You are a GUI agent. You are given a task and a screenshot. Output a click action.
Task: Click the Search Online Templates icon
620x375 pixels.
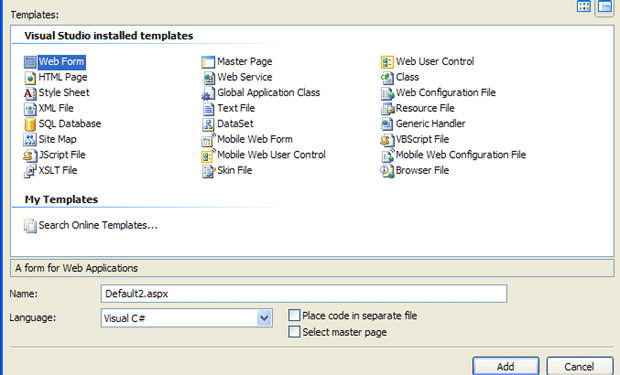30,225
